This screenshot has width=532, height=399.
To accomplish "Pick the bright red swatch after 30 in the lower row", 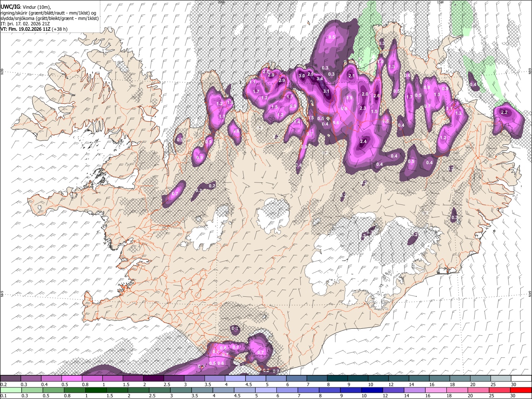I will 521,390.
